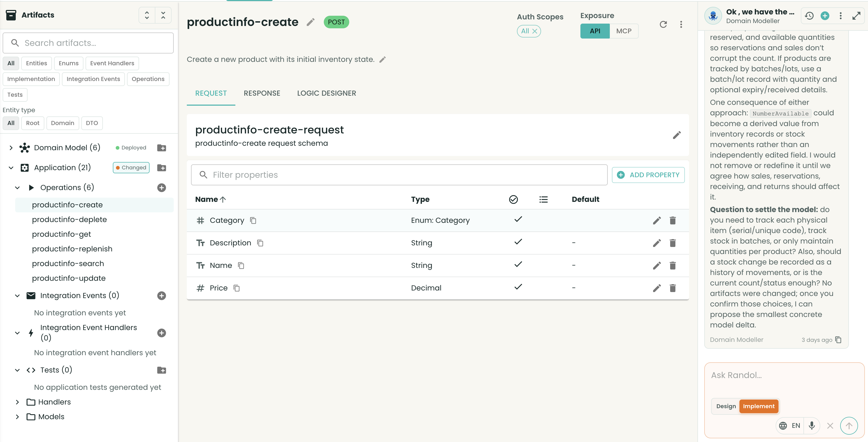
Task: Activate microphone voice input in the chat
Action: pyautogui.click(x=812, y=425)
